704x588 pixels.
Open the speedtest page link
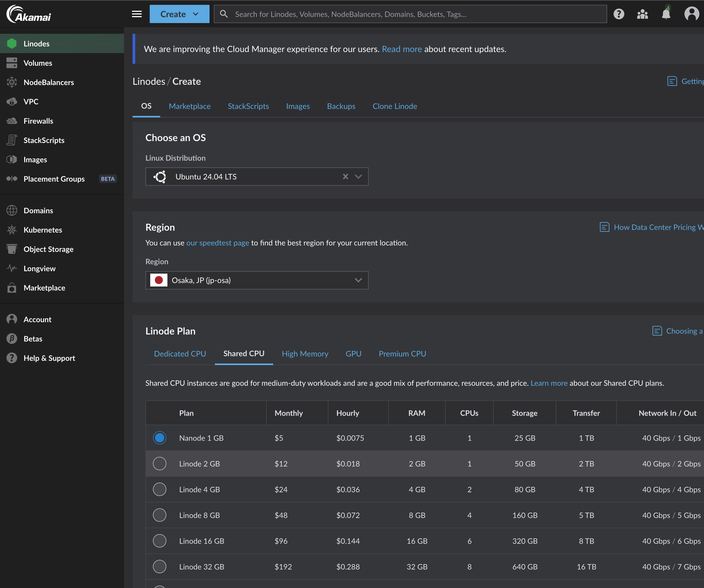coord(218,243)
